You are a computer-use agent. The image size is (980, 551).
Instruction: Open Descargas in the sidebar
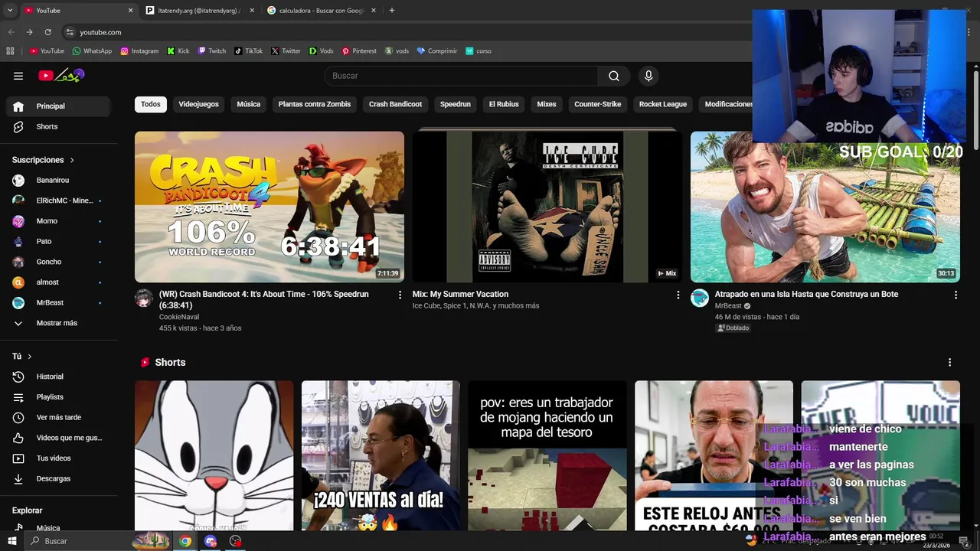click(59, 478)
